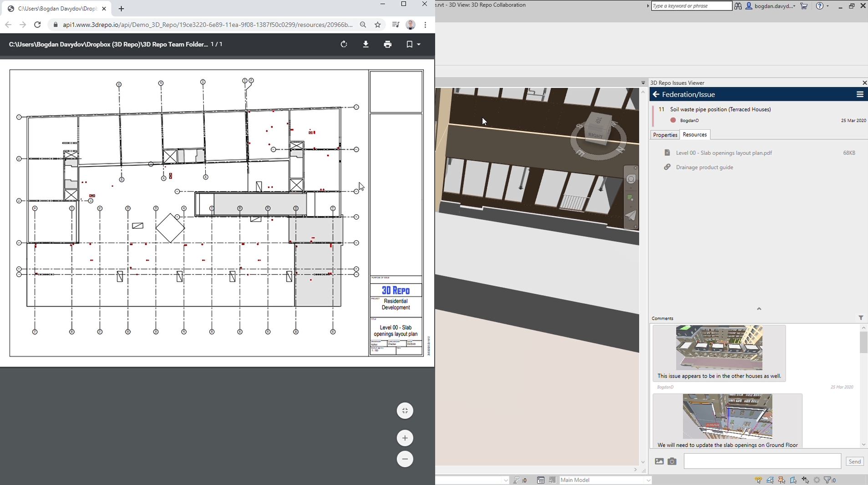Screen dimensions: 868x485
Task: Attach an image to the comment
Action: point(659,461)
